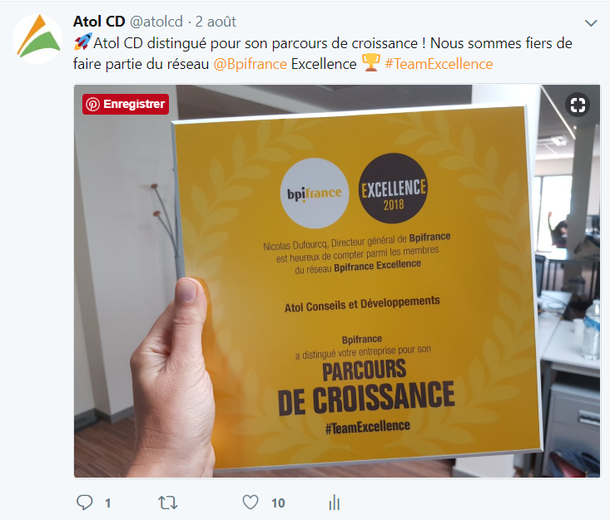Like the tweet with heart icon

(x=251, y=502)
